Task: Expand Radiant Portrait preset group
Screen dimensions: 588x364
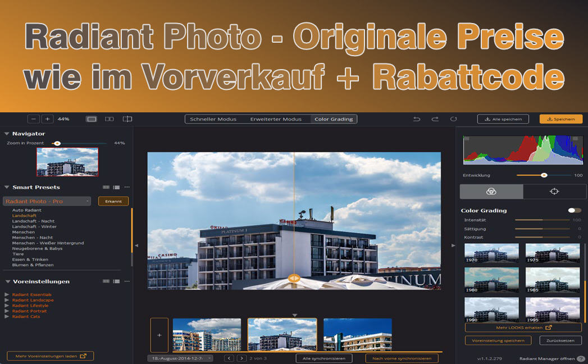Action: (7, 311)
